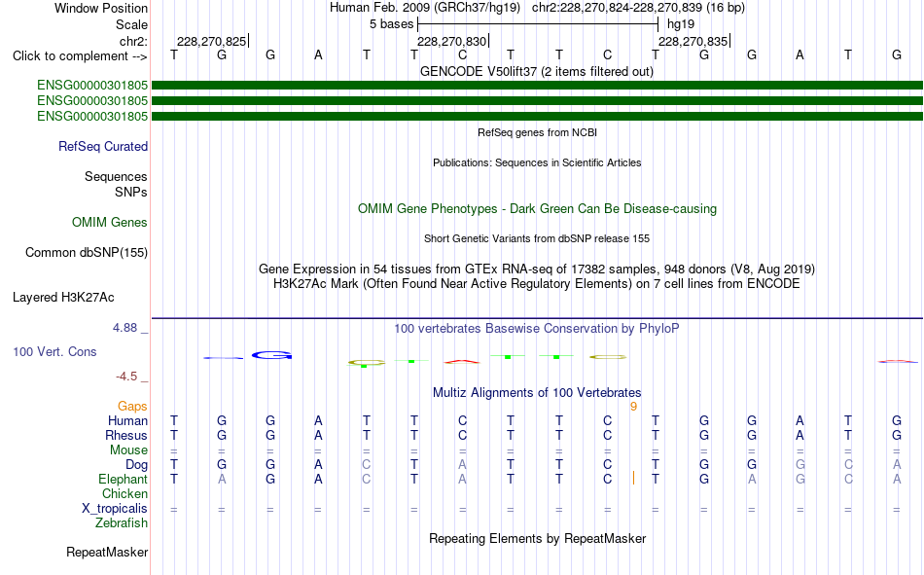Open the 100 Vert. Cons track label

(54, 351)
